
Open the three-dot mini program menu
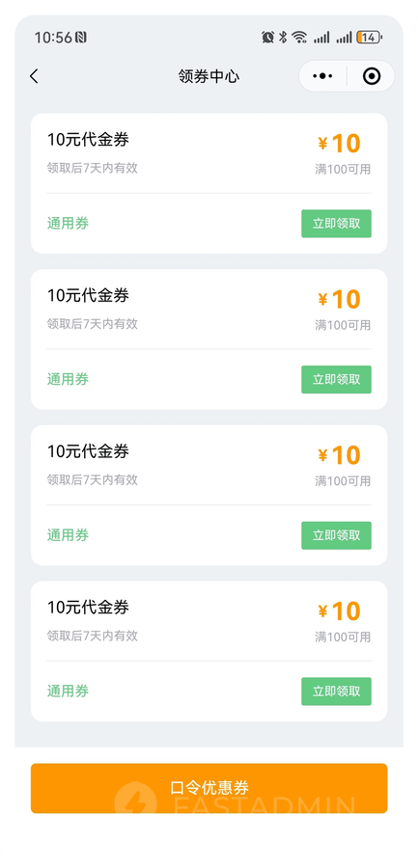click(x=322, y=76)
